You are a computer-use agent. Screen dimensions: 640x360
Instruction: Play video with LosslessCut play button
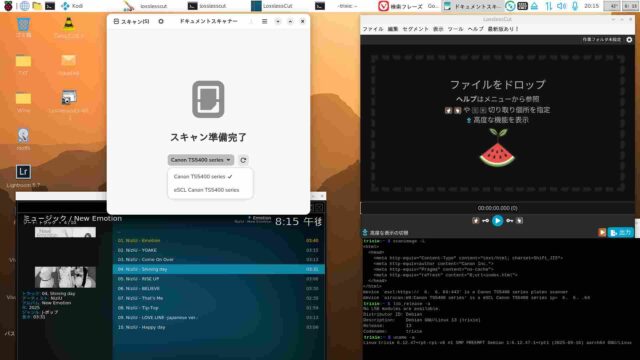(x=497, y=221)
